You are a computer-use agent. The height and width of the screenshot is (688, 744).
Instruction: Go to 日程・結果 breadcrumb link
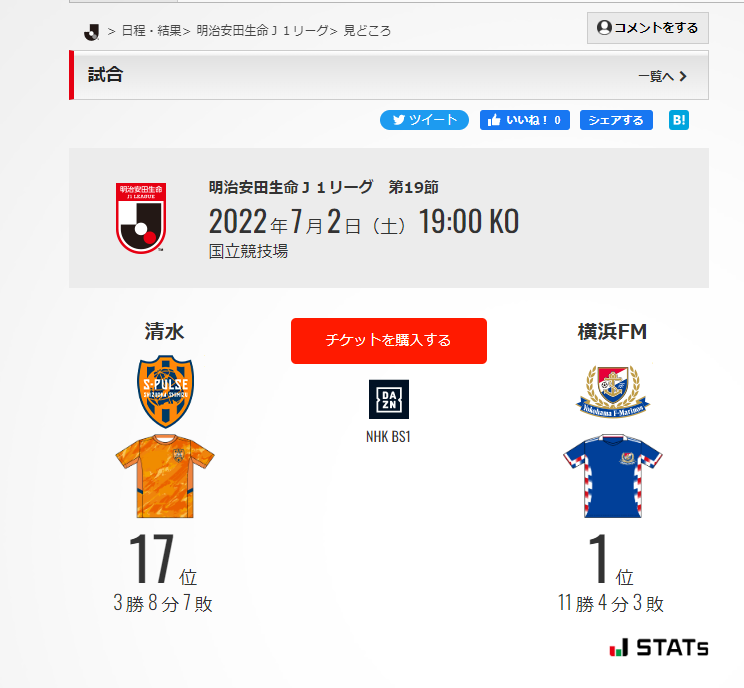(152, 31)
